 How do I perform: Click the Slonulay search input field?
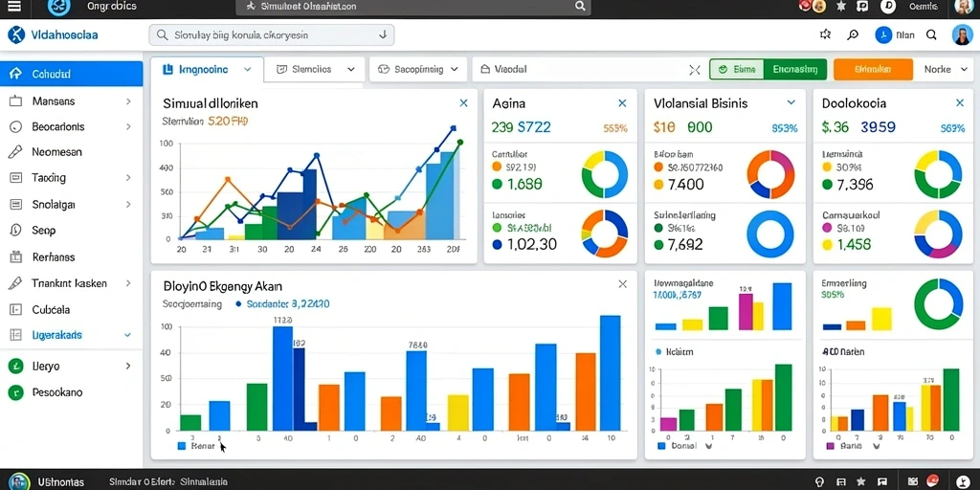coord(271,35)
